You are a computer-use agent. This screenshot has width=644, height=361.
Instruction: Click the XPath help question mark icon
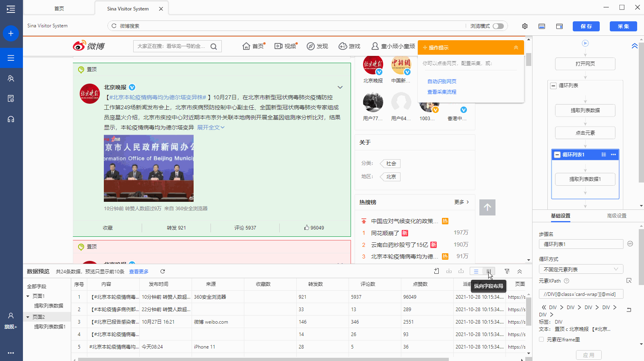567,281
